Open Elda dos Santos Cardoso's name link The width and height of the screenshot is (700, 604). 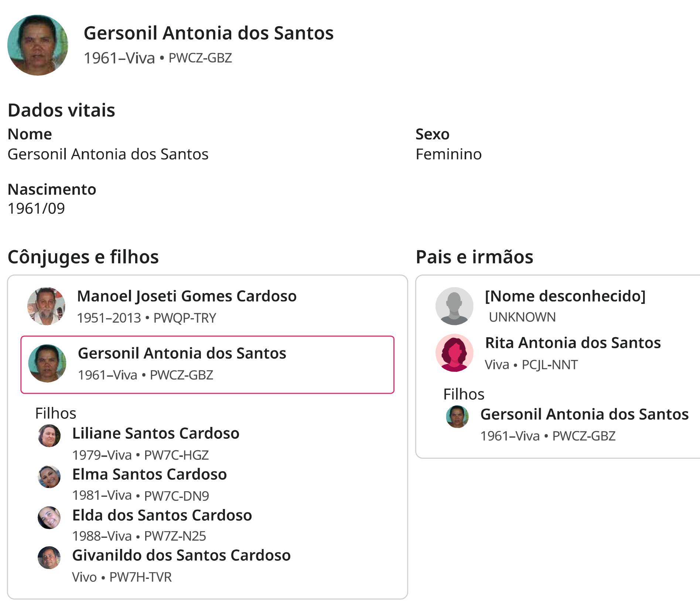point(162,515)
